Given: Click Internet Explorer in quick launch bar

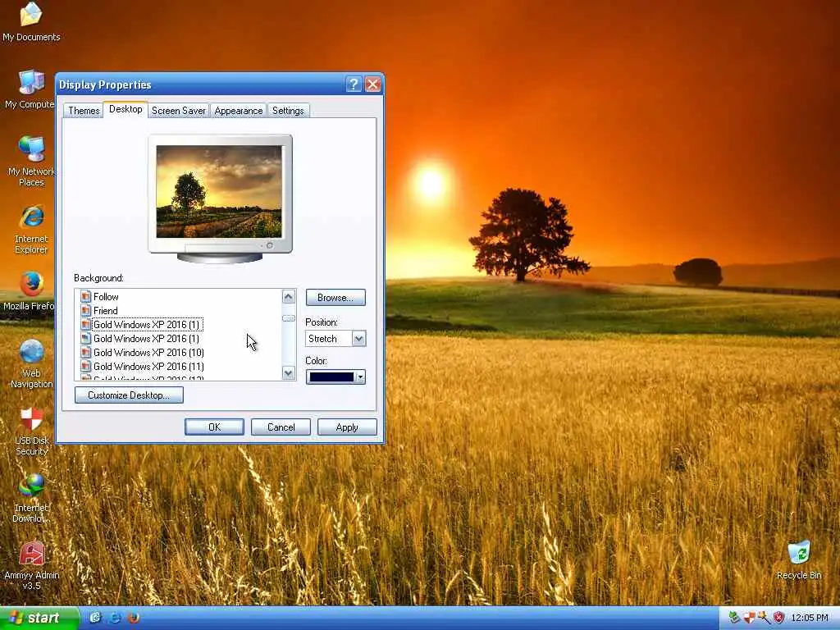Looking at the screenshot, I should point(114,618).
